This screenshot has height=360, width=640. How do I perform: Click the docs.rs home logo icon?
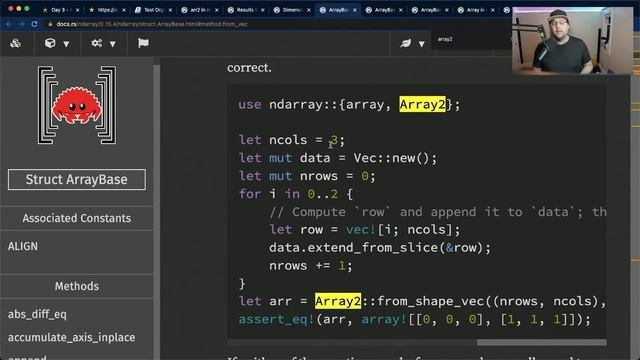click(x=16, y=43)
